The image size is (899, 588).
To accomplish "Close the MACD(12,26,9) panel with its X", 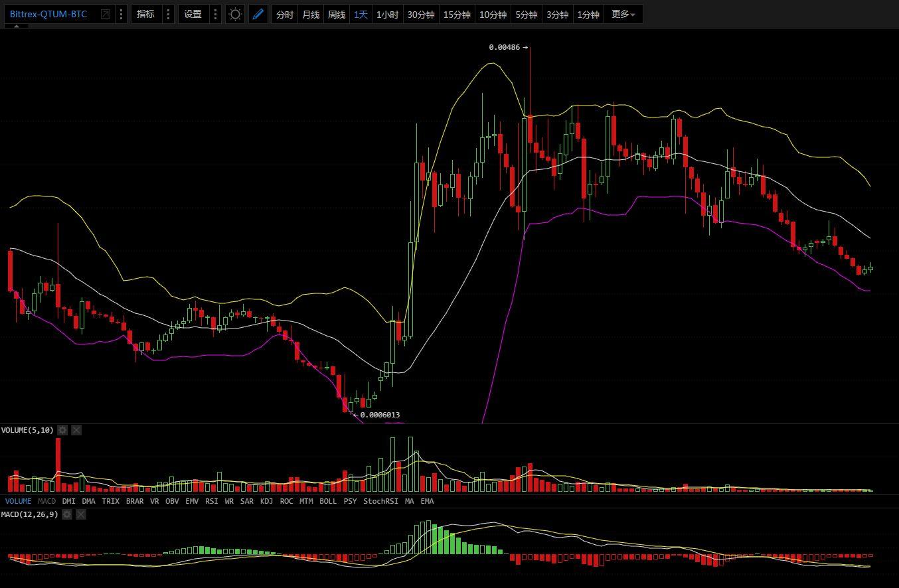I will pos(81,514).
